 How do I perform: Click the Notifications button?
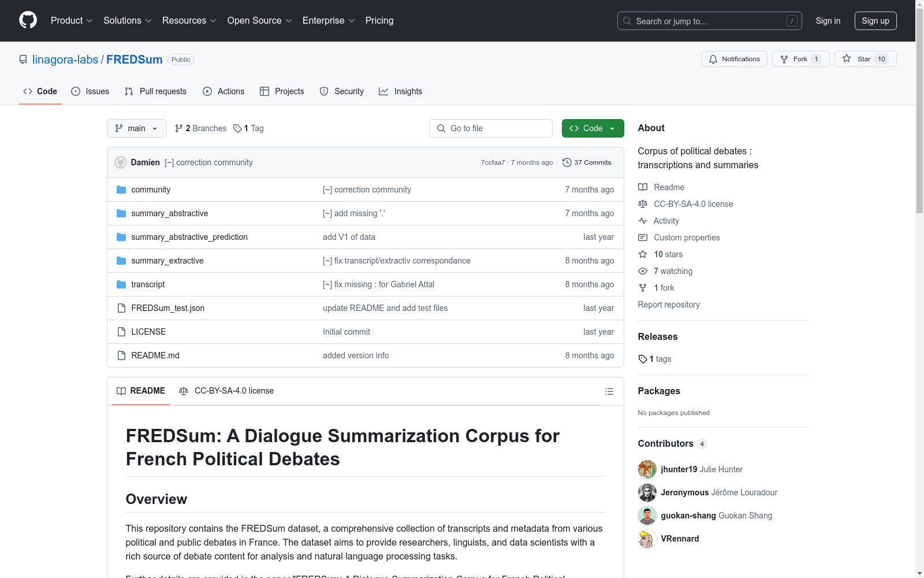coord(734,59)
